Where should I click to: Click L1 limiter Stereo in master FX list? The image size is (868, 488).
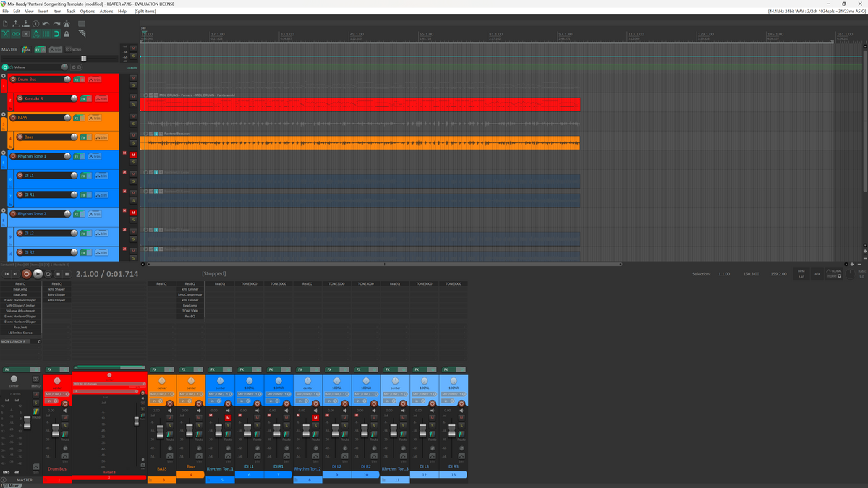pos(20,333)
